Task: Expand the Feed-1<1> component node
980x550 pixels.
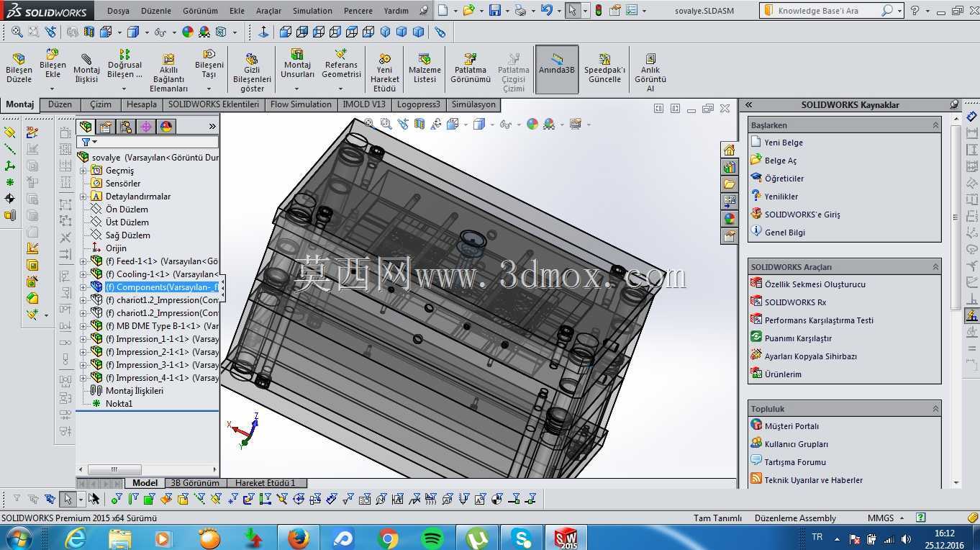Action: pyautogui.click(x=83, y=261)
